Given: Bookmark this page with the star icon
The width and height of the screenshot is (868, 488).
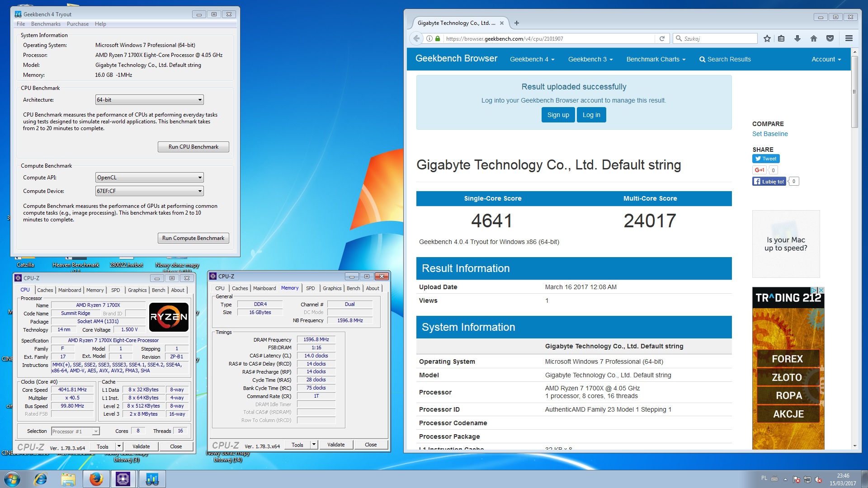Looking at the screenshot, I should 767,39.
